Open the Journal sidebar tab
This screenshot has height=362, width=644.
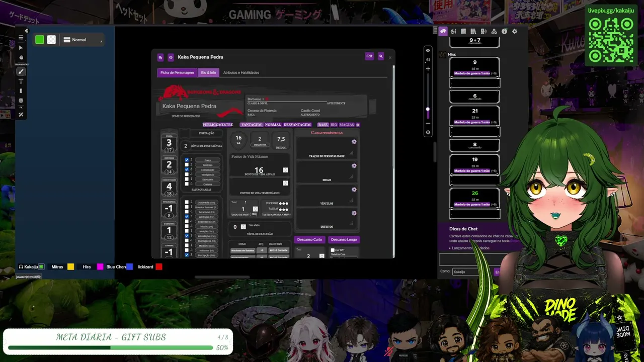[x=463, y=32]
